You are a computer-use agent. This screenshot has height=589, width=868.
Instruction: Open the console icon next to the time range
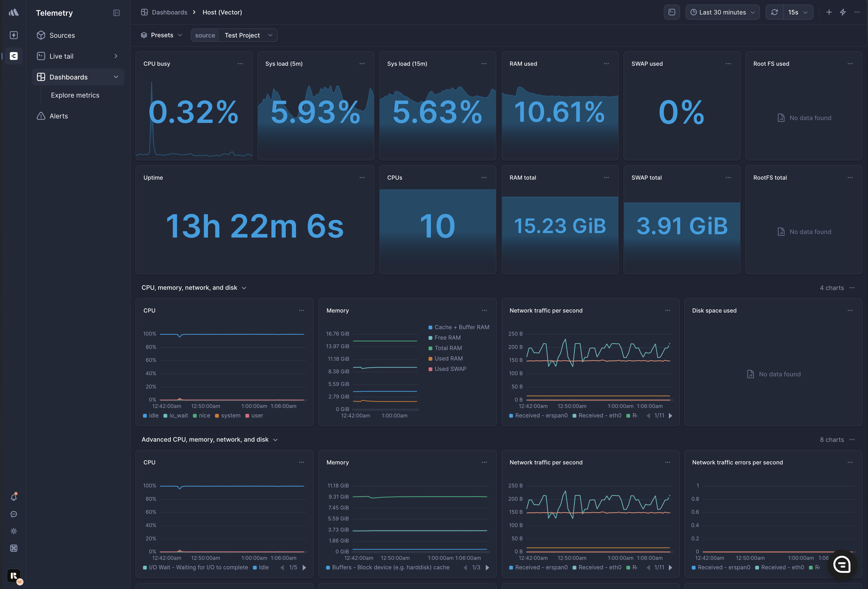click(x=672, y=12)
